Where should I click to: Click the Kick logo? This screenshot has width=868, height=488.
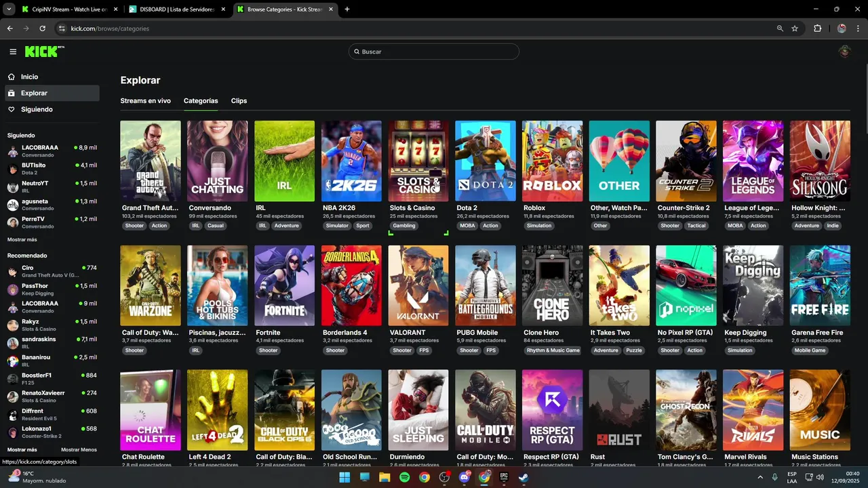45,52
